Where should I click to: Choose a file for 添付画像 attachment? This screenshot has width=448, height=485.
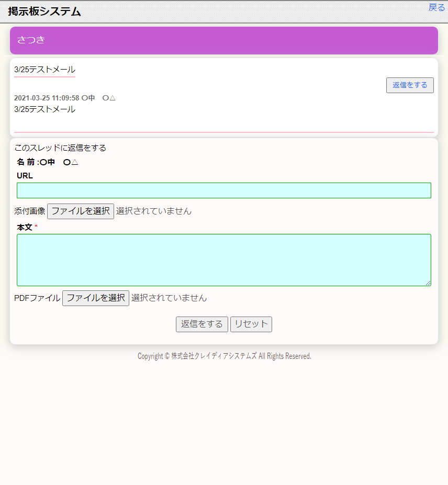click(81, 211)
